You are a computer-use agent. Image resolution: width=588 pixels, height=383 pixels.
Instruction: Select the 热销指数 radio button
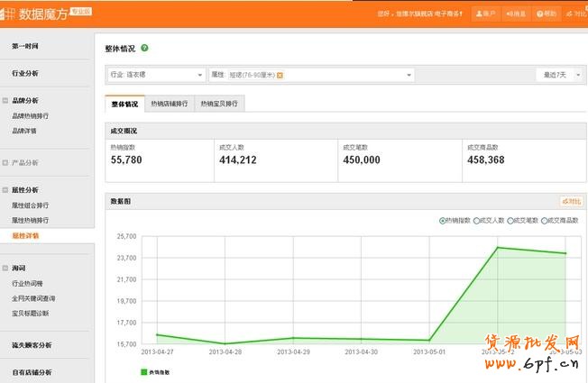click(x=442, y=220)
